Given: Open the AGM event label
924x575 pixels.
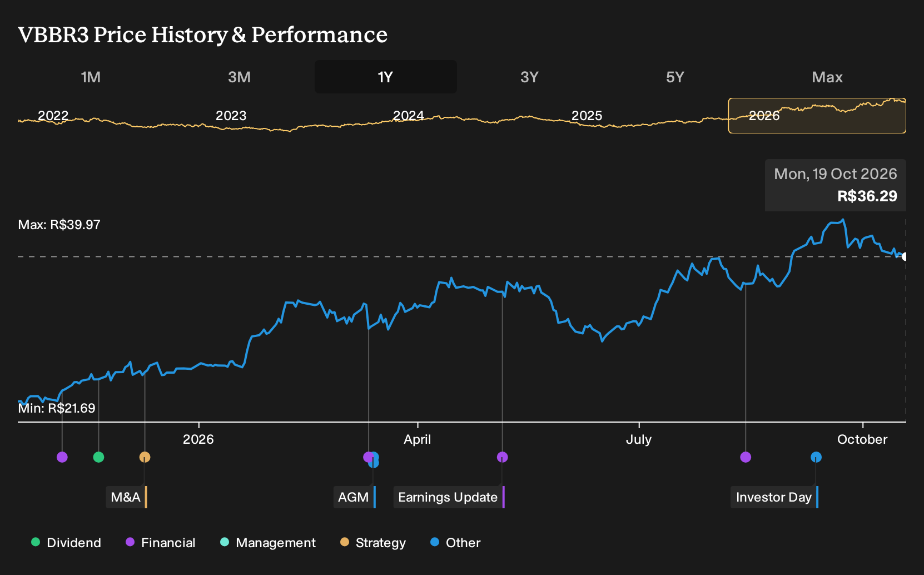Looking at the screenshot, I should pyautogui.click(x=355, y=497).
